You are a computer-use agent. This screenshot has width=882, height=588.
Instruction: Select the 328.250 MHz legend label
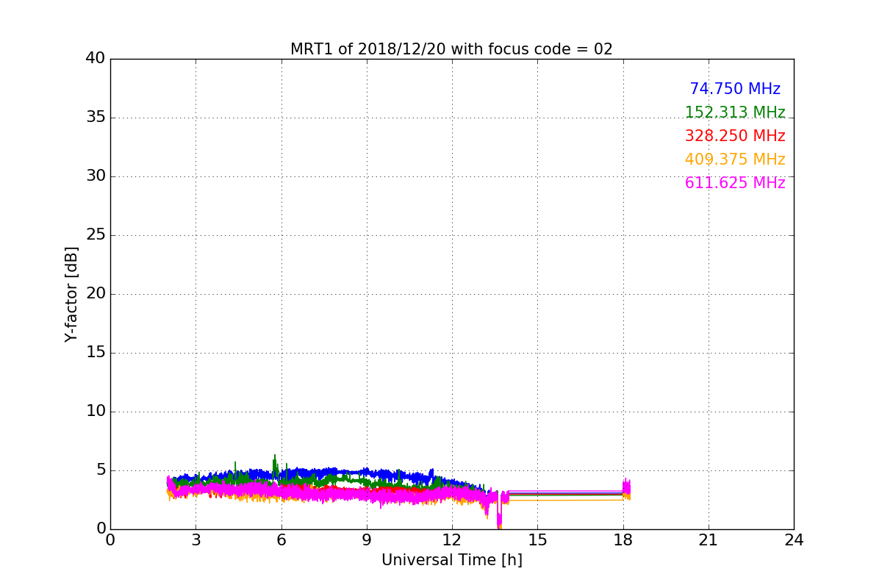click(735, 136)
